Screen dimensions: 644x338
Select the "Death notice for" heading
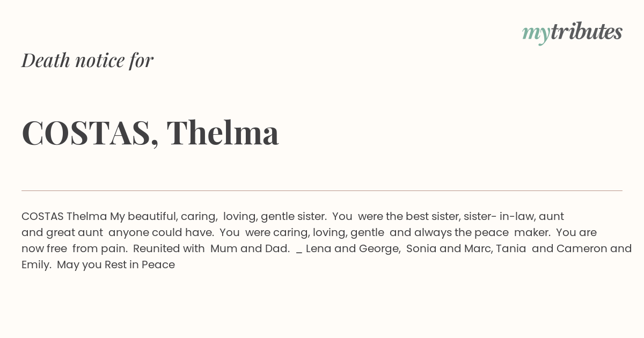[x=87, y=60]
